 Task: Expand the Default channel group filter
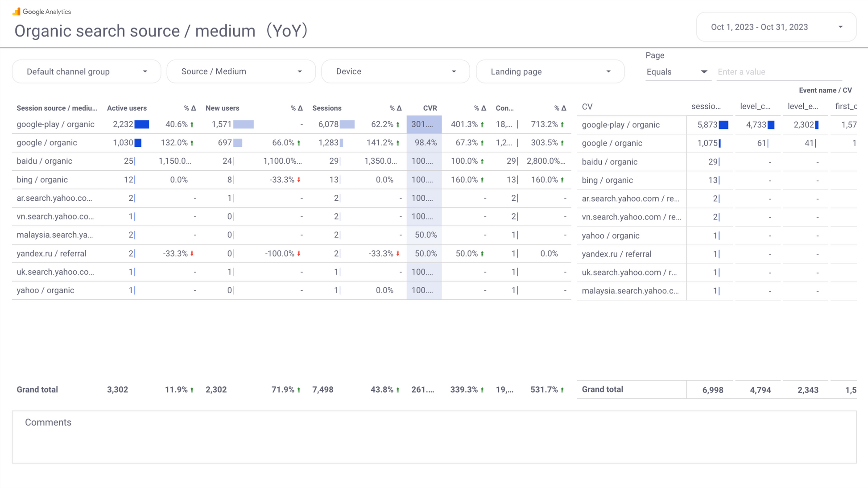[87, 71]
